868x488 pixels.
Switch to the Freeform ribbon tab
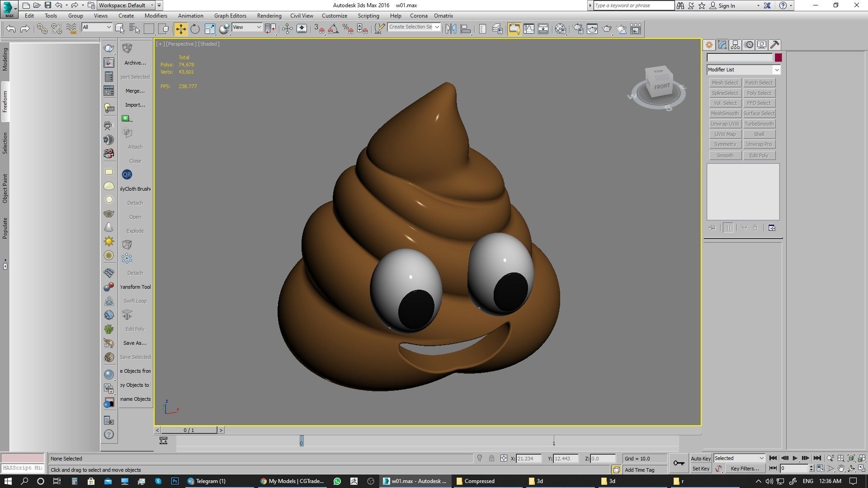5,102
